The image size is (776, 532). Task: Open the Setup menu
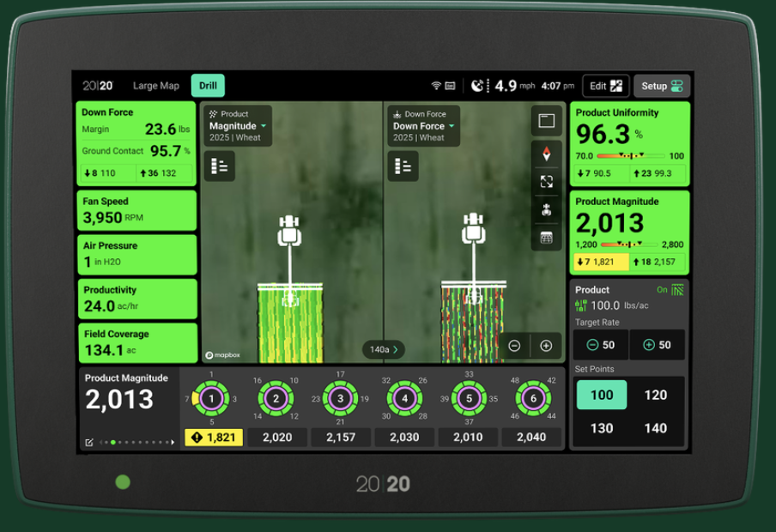pyautogui.click(x=662, y=86)
